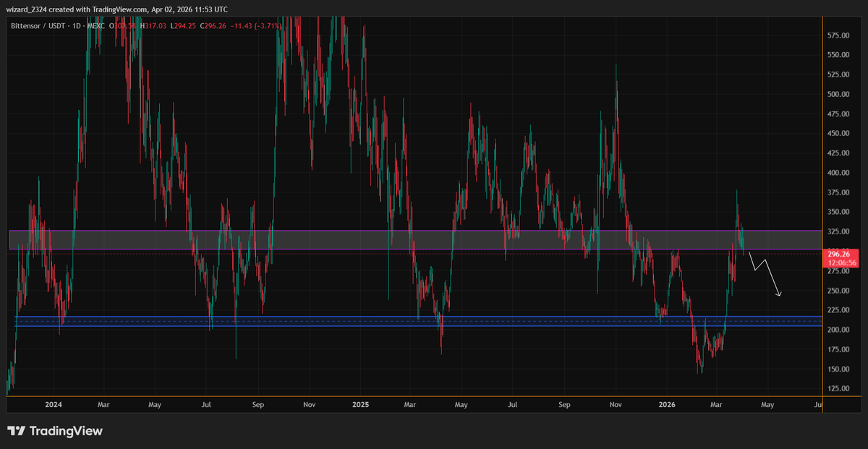Viewport: 868px width, 449px height.
Task: Click the 400.00 price axis label
Action: (x=837, y=173)
